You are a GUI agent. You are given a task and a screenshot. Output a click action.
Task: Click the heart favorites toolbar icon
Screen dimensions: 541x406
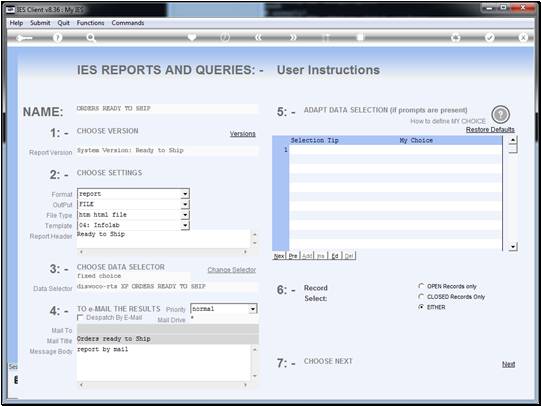192,37
